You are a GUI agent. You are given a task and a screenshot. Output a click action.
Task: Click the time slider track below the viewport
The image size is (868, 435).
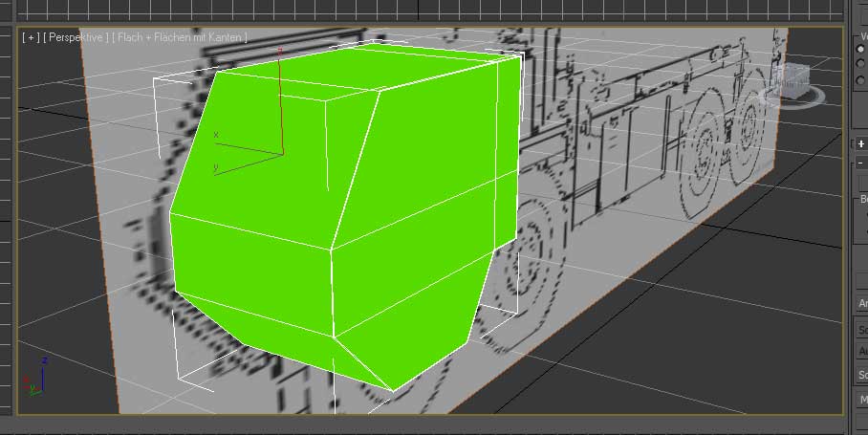[430, 425]
